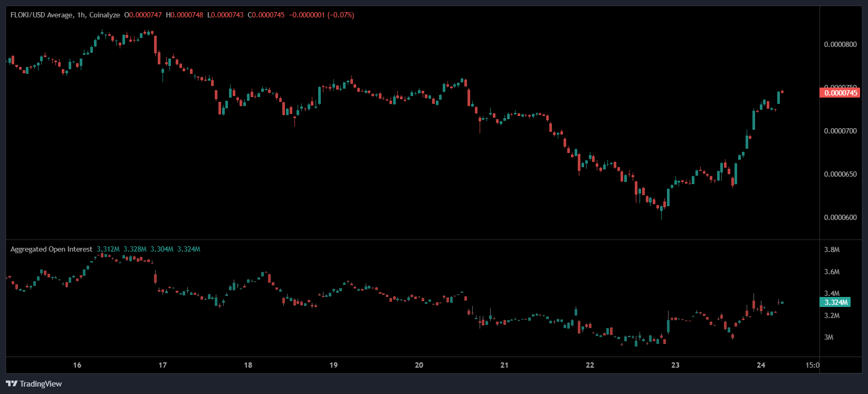The image size is (868, 394).
Task: Click the 0.0000600 price axis label
Action: tap(840, 217)
